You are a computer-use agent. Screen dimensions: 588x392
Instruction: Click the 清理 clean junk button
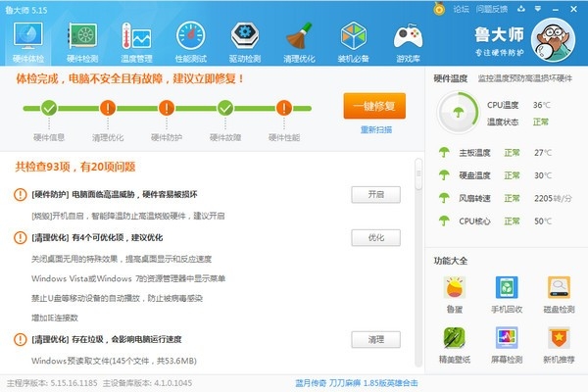tap(375, 339)
